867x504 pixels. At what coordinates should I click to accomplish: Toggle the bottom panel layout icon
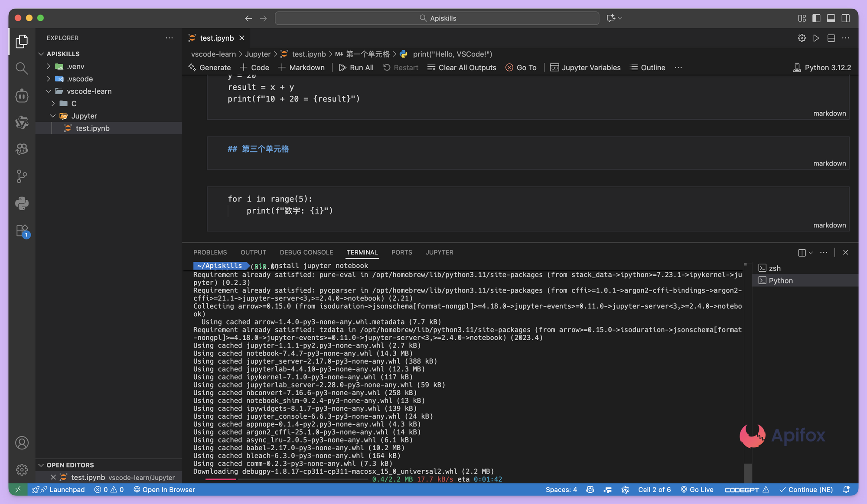click(x=831, y=18)
